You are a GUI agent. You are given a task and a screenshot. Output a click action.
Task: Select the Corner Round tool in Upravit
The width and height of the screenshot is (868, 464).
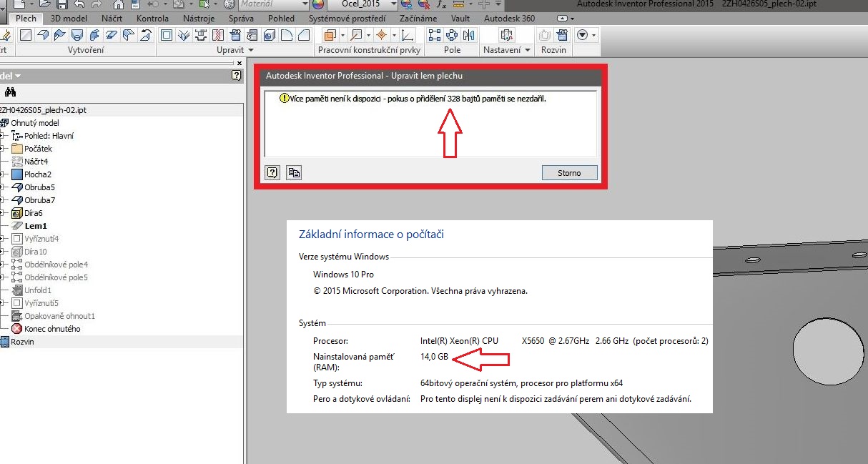(x=287, y=35)
